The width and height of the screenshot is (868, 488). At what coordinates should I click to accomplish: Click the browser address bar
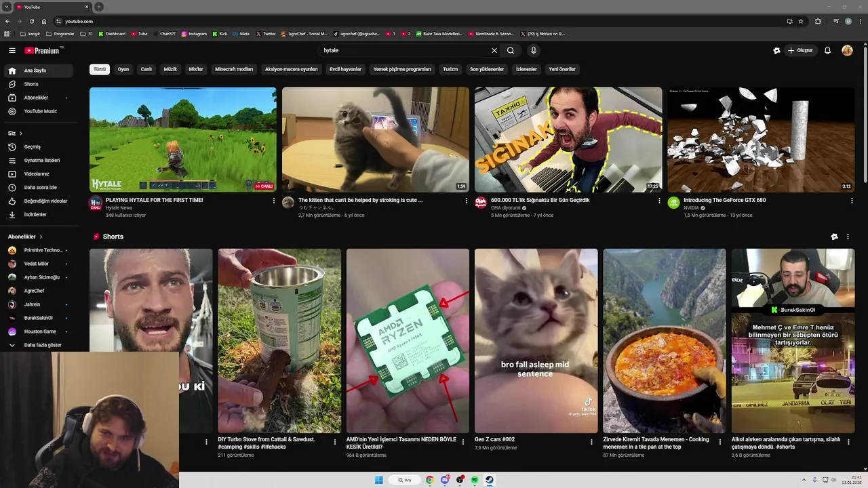[420, 21]
